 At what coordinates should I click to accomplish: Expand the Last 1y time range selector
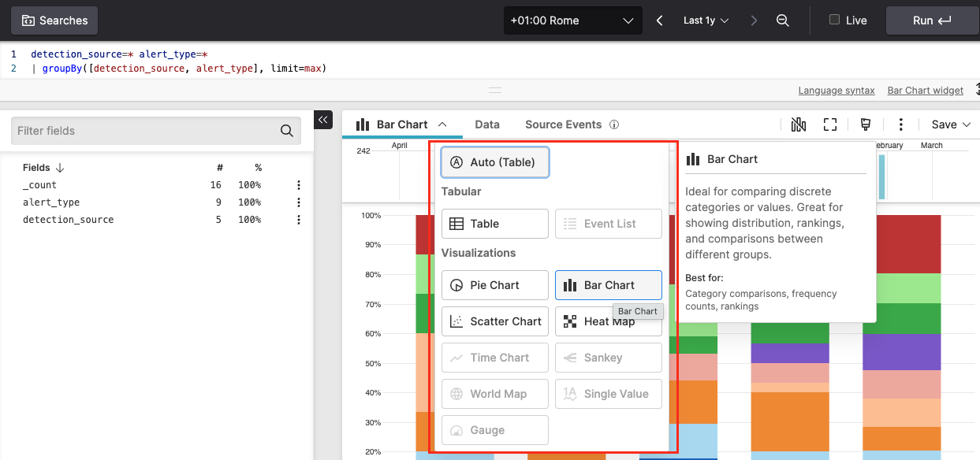[706, 20]
